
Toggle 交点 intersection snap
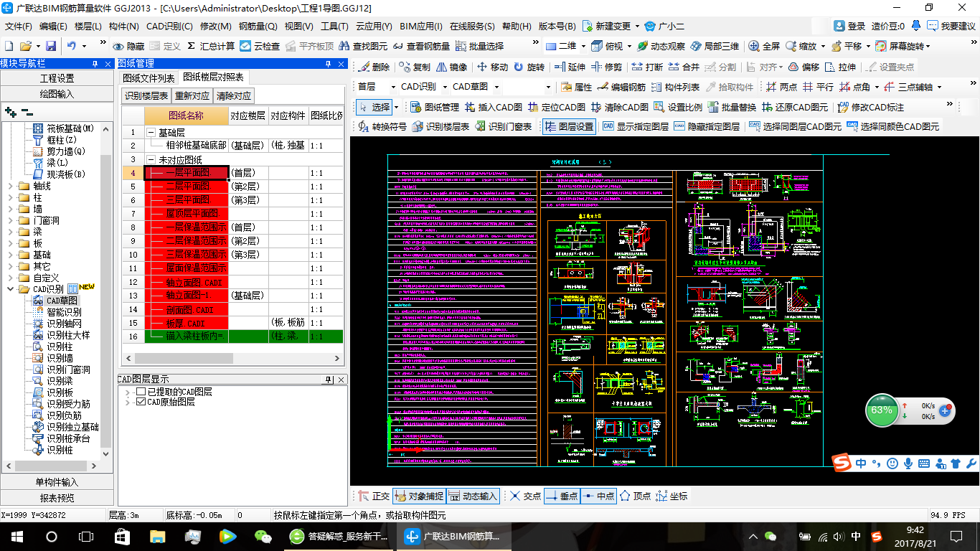coord(525,496)
